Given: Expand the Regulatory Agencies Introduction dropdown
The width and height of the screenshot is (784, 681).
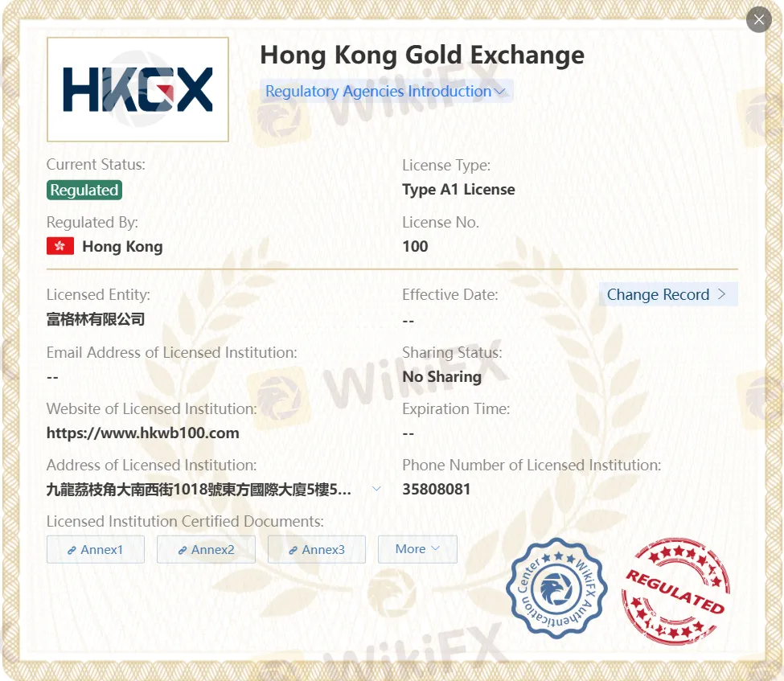Looking at the screenshot, I should [x=500, y=92].
